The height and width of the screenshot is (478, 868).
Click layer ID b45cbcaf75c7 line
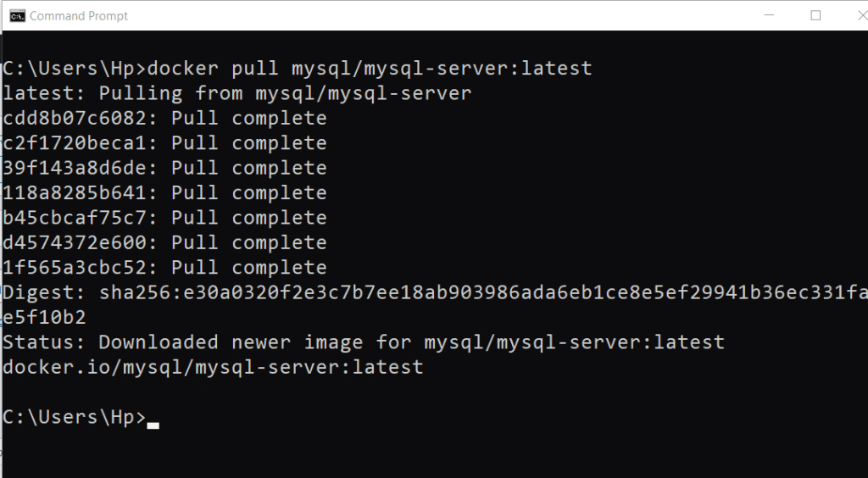pos(165,218)
